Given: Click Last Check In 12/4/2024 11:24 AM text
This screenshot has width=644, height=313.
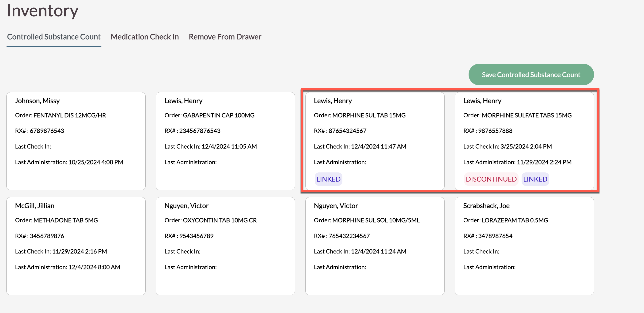Looking at the screenshot, I should (360, 251).
